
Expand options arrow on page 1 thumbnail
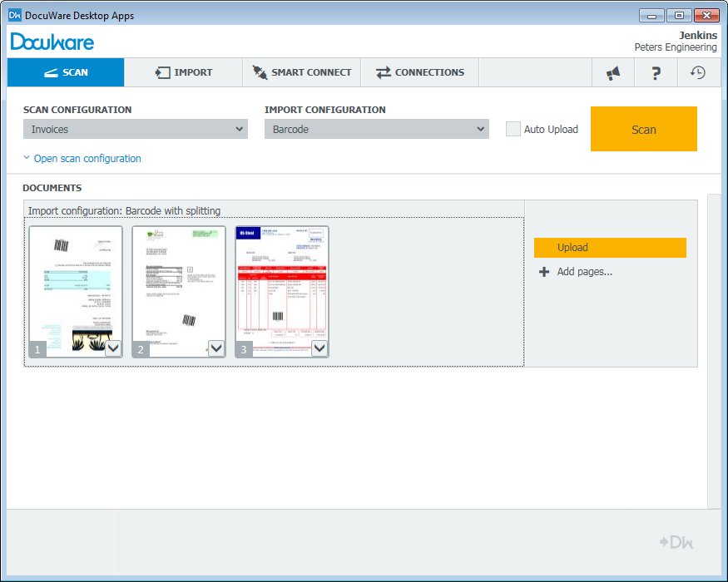click(113, 348)
